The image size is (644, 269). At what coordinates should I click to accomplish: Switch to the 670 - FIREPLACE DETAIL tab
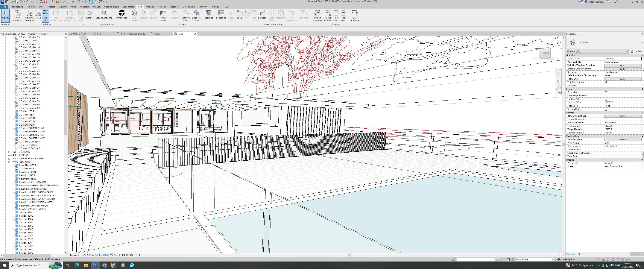(x=133, y=34)
